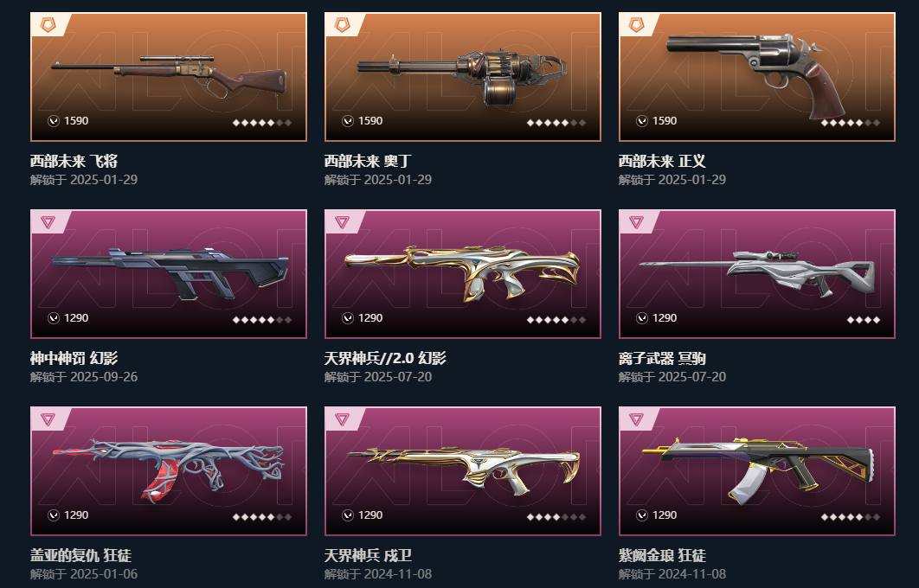This screenshot has width=919, height=588.
Task: Click the VP currency icon on 盖亚的复仇 狂徒
Action: tap(54, 515)
